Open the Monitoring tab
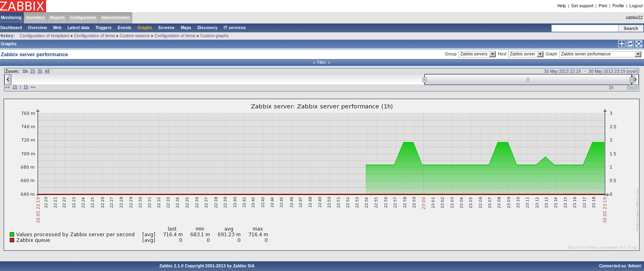 (x=11, y=18)
